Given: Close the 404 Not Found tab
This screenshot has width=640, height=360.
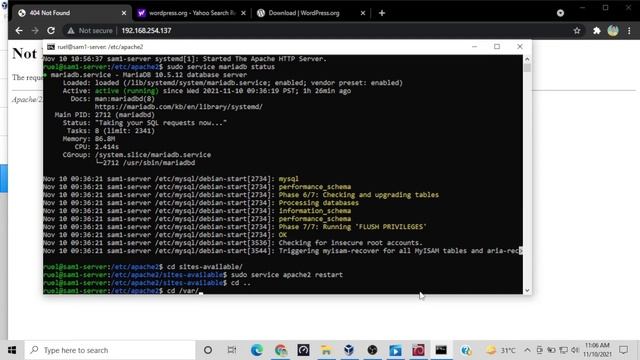Looking at the screenshot, I should pos(124,13).
